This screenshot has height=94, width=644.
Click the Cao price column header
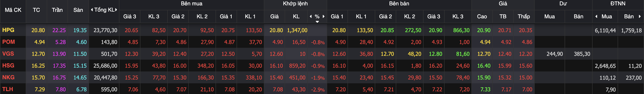click(482, 17)
